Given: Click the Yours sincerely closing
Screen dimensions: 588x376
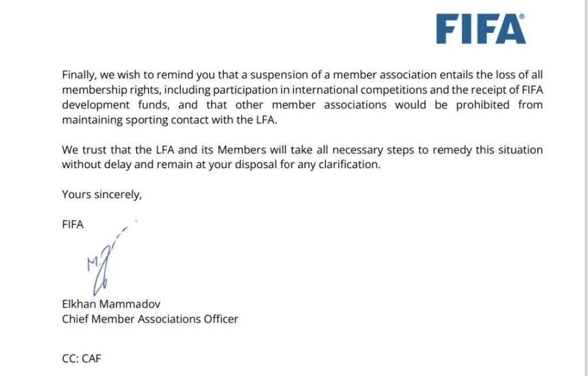Looking at the screenshot, I should [102, 195].
